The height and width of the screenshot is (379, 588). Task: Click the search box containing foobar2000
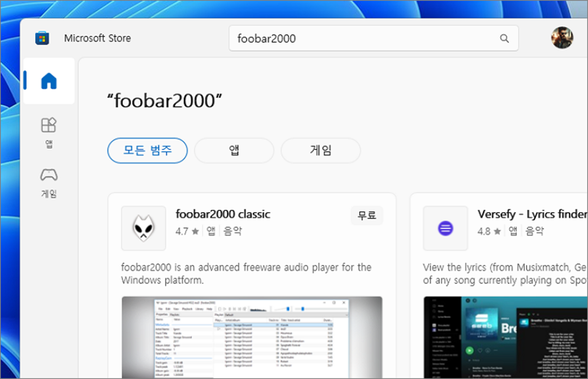point(373,39)
